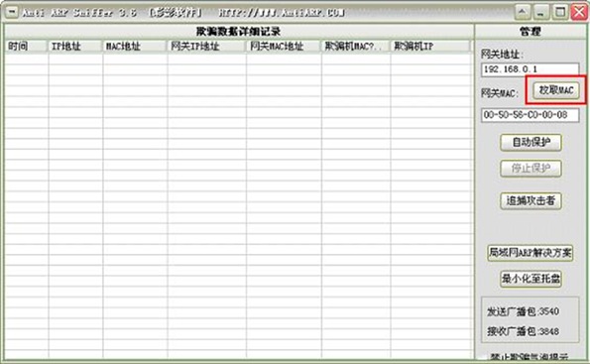Maximize the Anti ARP Sniffer window
This screenshot has width=590, height=364.
coord(560,12)
